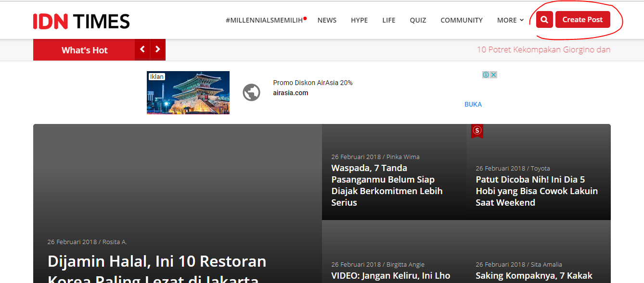Open article 'VIDEO: Jangan Keliru, Ini Lho'

click(391, 275)
